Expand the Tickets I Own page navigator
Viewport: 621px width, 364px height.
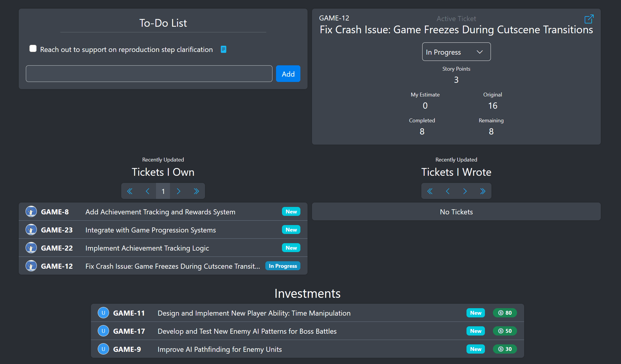[x=197, y=191]
